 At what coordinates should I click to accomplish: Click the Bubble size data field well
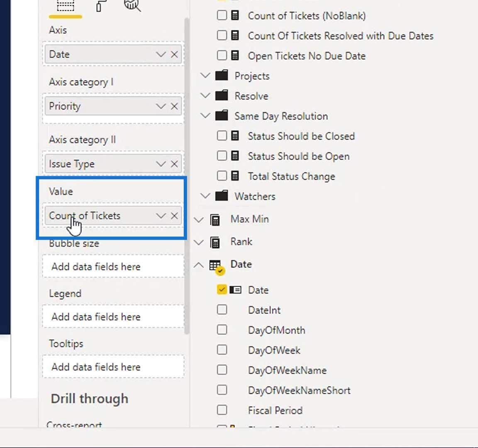coord(113,267)
